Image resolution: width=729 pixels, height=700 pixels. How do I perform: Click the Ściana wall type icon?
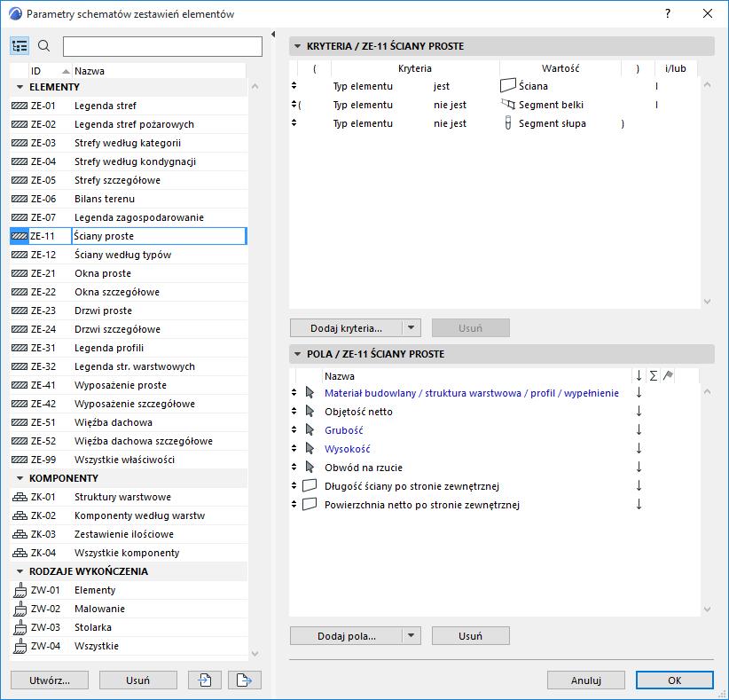pyautogui.click(x=507, y=85)
